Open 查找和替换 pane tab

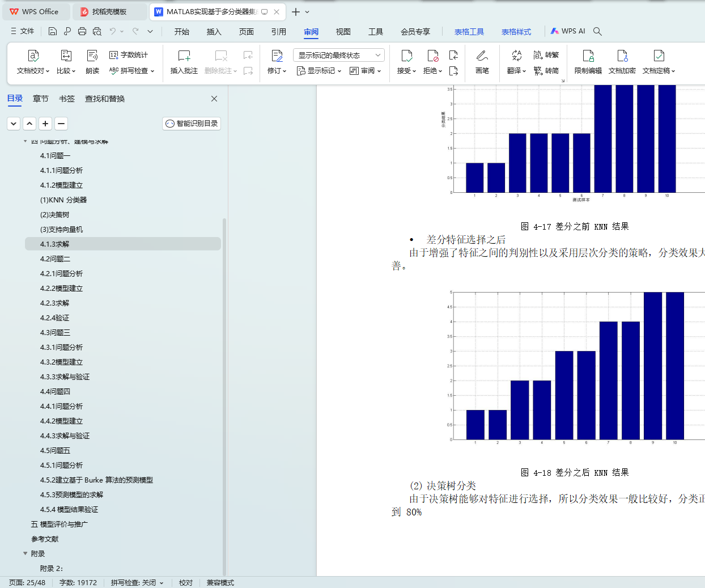[x=105, y=99]
